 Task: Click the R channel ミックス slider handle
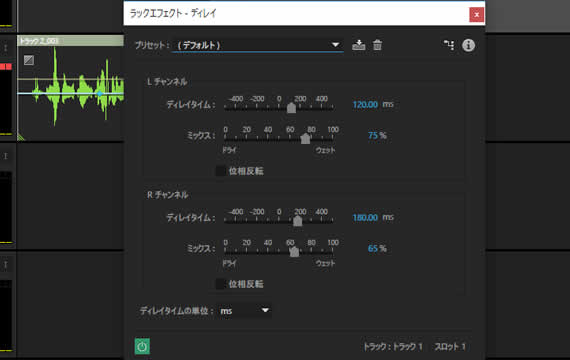click(x=294, y=251)
